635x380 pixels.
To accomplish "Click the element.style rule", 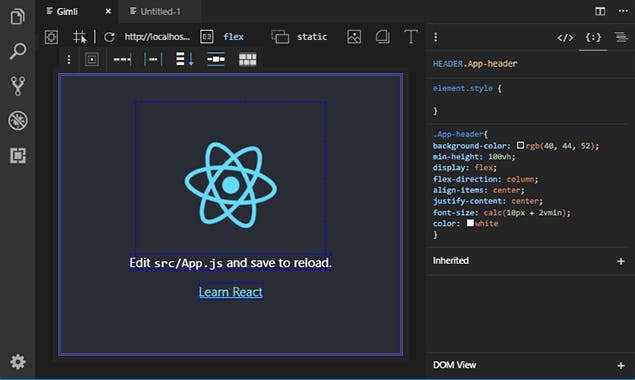I will [x=467, y=88].
